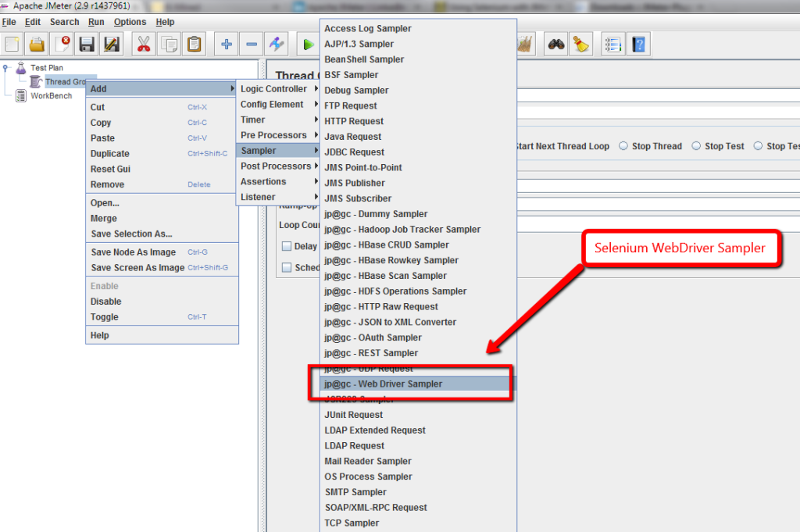Open the Function Helper list icon
The image size is (800, 532).
612,45
